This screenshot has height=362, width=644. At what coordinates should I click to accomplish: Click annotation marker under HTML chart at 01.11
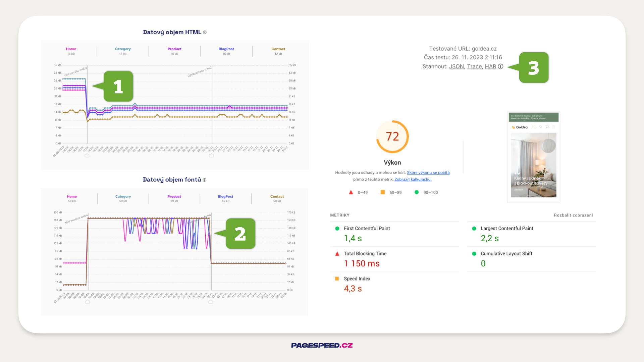(211, 156)
